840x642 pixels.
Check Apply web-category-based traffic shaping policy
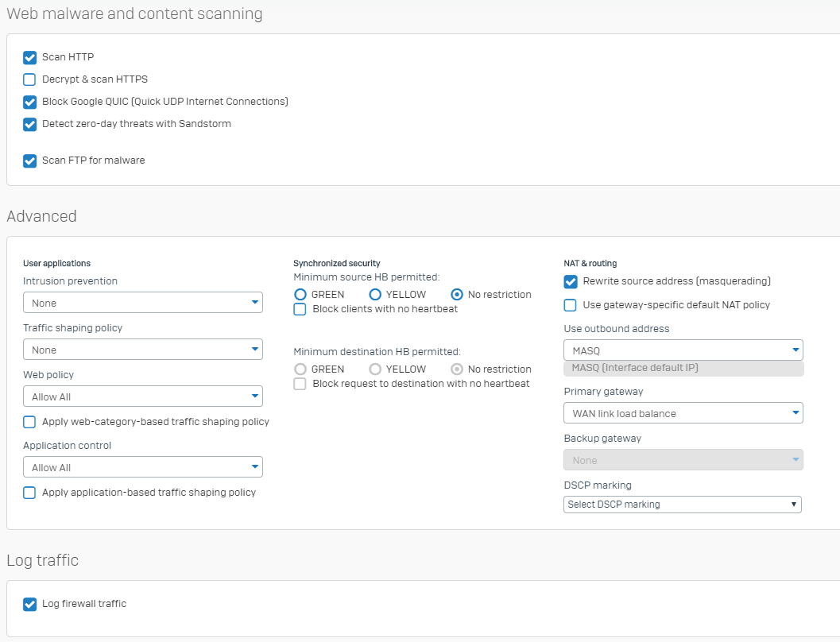tap(29, 422)
